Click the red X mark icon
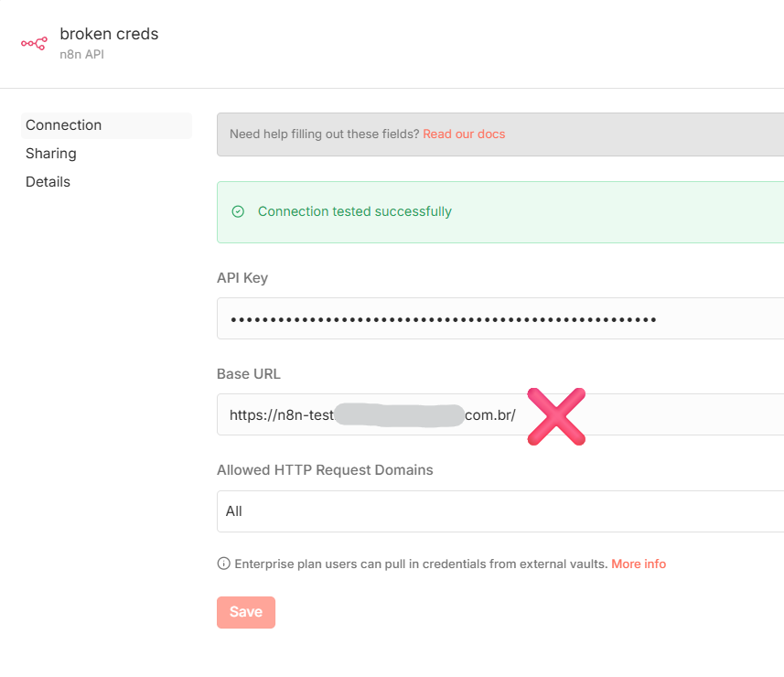The image size is (784, 677). pos(556,416)
